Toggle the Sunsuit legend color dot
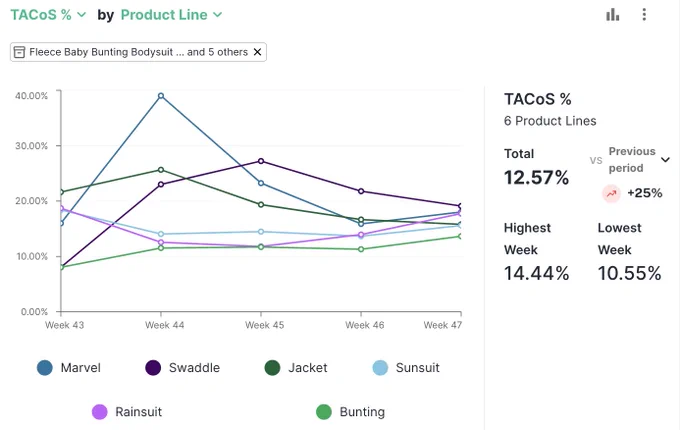 (380, 368)
